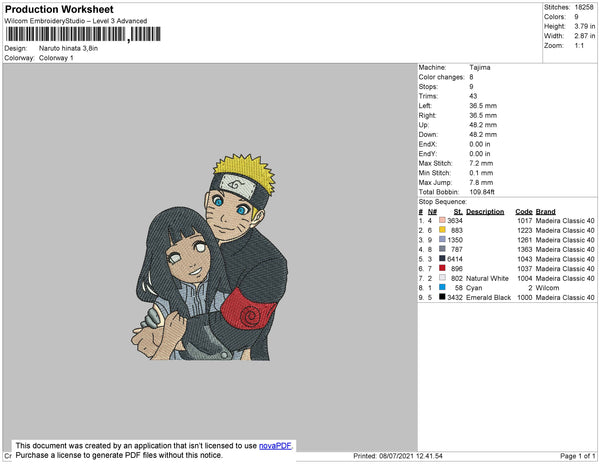Click the Trims value '43'

tap(473, 96)
